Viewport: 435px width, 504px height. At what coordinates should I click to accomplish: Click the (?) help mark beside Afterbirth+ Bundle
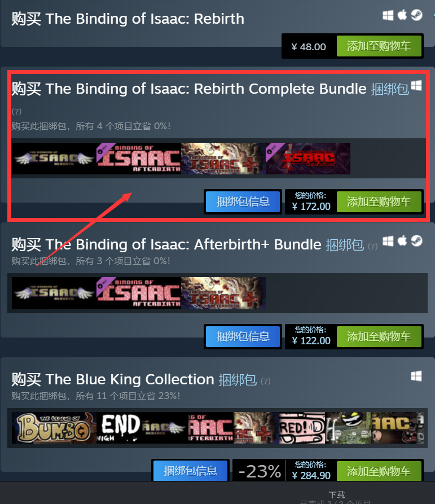[373, 246]
